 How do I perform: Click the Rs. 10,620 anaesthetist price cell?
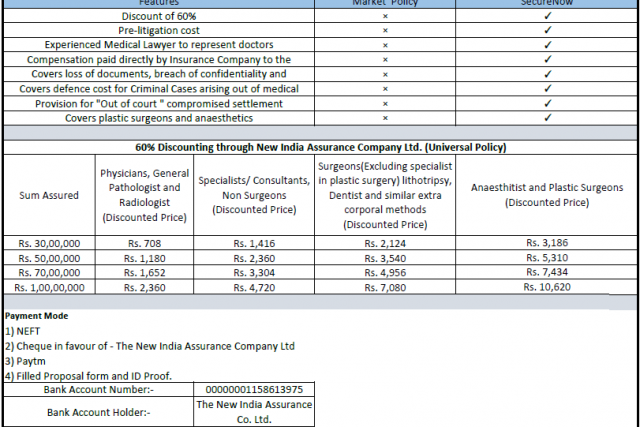[547, 287]
